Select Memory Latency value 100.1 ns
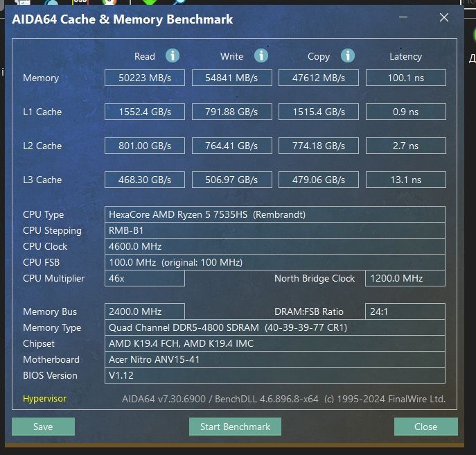Image resolution: width=476 pixels, height=455 pixels. tap(406, 78)
